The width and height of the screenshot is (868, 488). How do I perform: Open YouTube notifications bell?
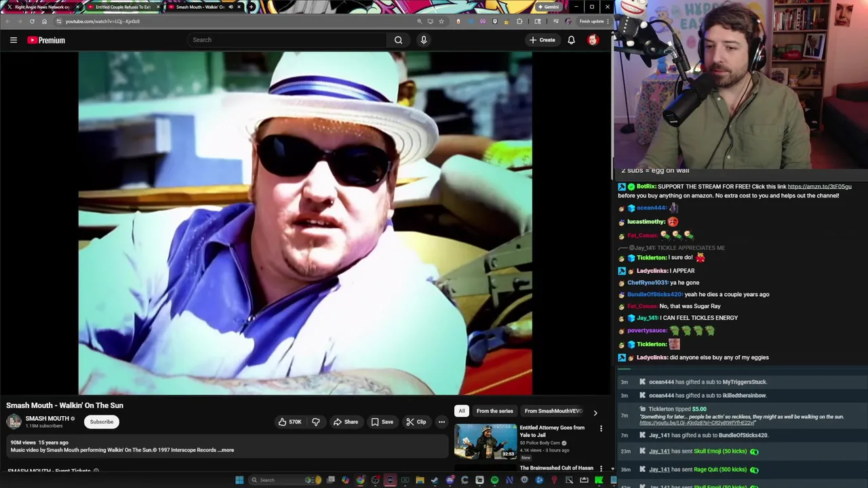tap(571, 40)
